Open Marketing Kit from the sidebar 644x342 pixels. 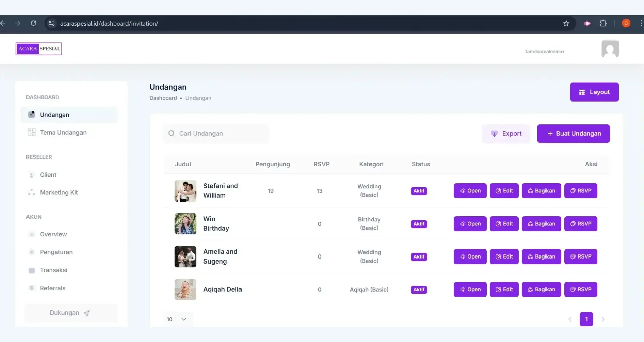click(59, 192)
